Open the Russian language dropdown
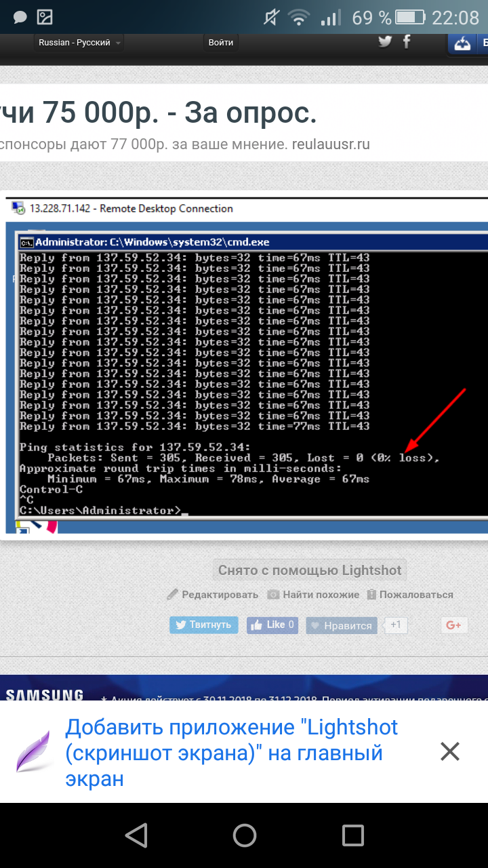The image size is (488, 868). coord(79,43)
